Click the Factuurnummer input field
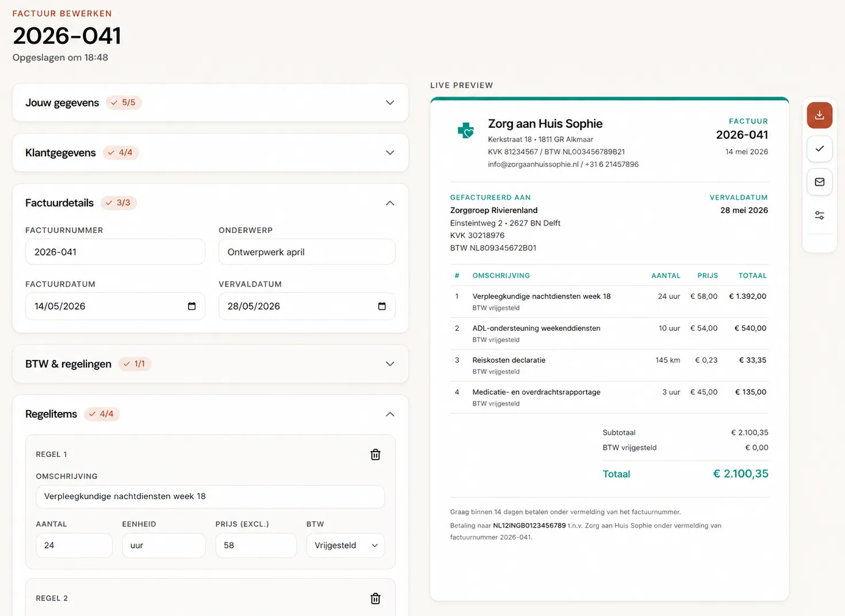The image size is (845, 616). 115,252
